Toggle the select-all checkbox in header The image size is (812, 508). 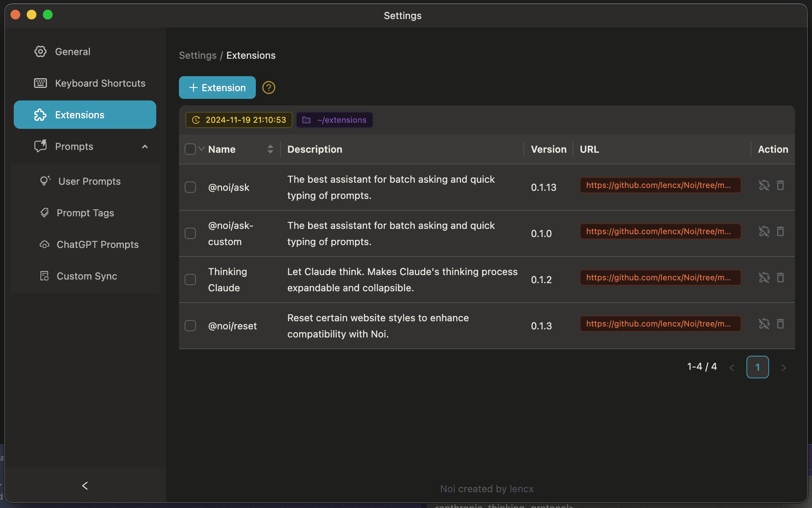click(190, 149)
